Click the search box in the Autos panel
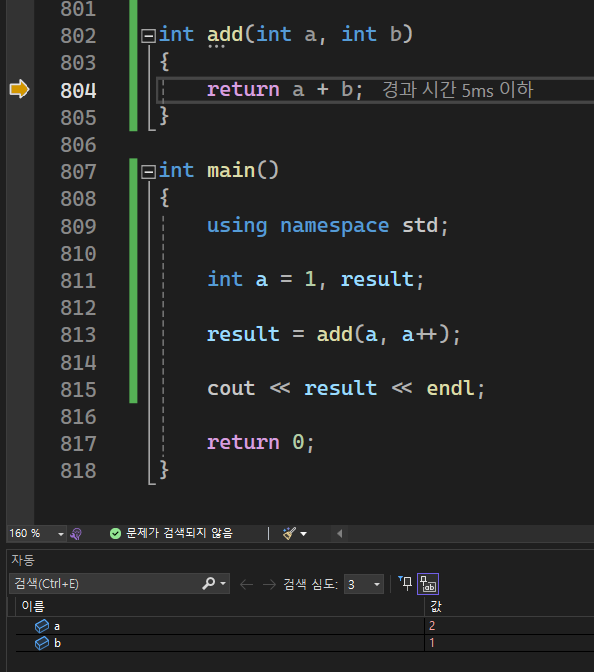Image resolution: width=594 pixels, height=672 pixels. pyautogui.click(x=105, y=584)
